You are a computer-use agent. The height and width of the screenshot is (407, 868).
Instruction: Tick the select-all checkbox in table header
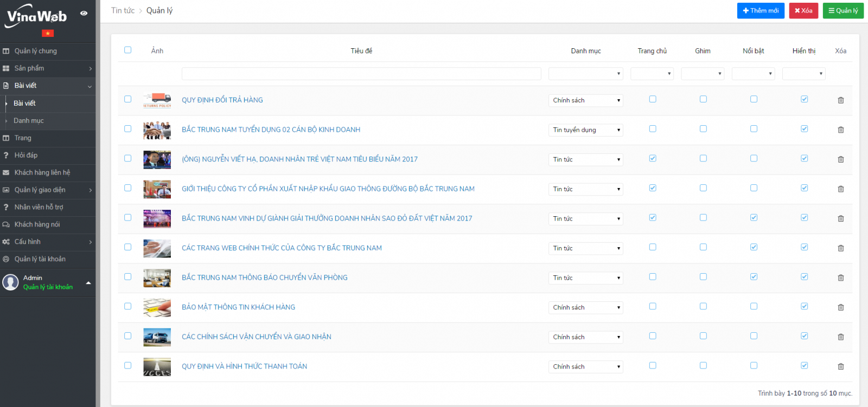(128, 50)
